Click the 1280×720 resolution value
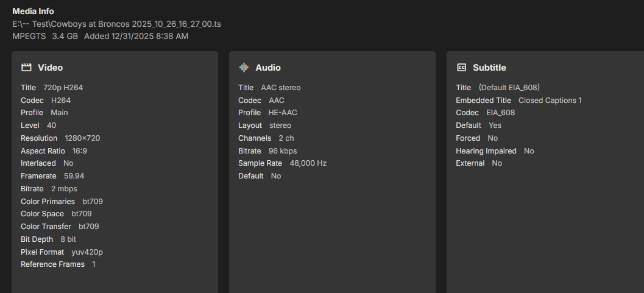The image size is (644, 293). 82,138
